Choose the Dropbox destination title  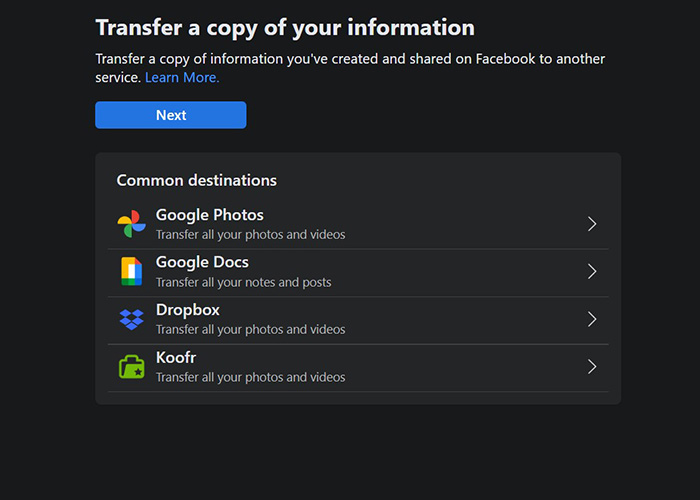pos(188,310)
